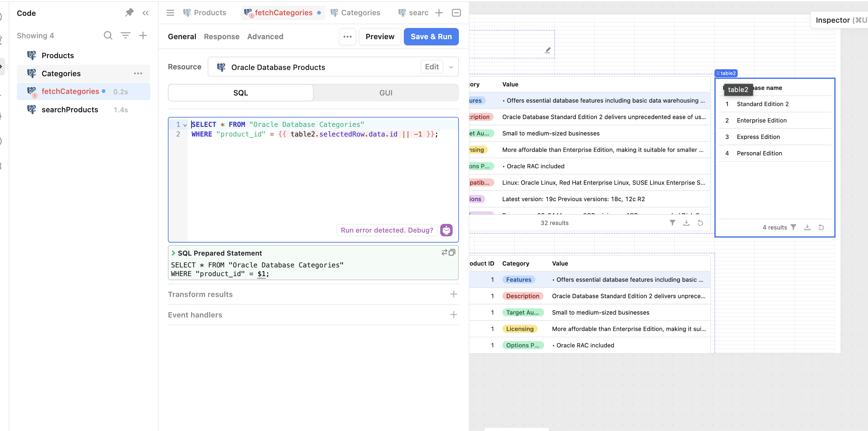Viewport: 868px width, 431px height.
Task: Click the Options P... category tag
Action: point(523,345)
